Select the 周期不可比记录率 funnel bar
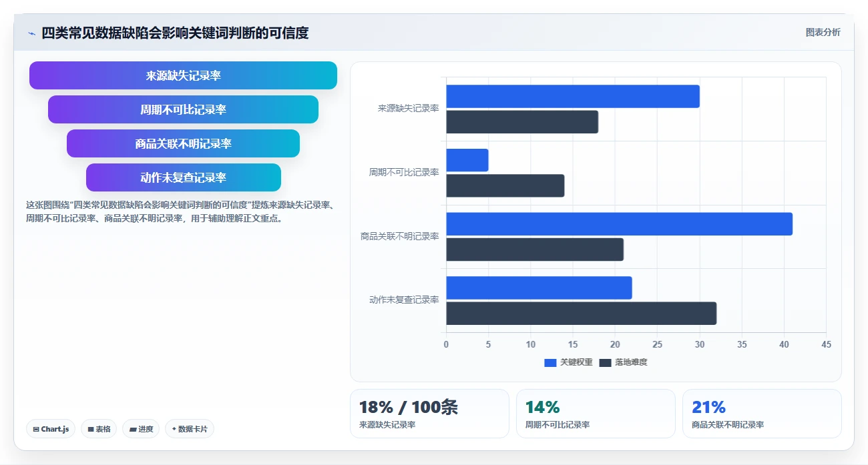Image resolution: width=868 pixels, height=465 pixels. [x=183, y=109]
